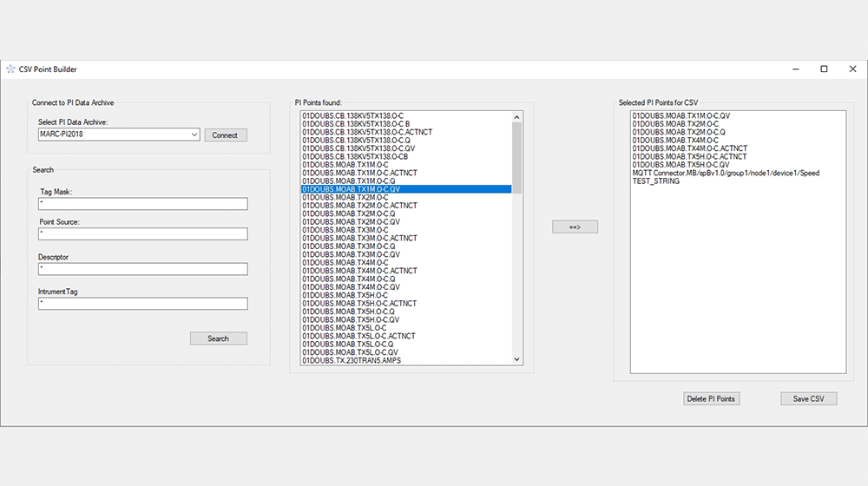The height and width of the screenshot is (486, 868).
Task: Click the IntrumentTag input field
Action: tap(143, 304)
